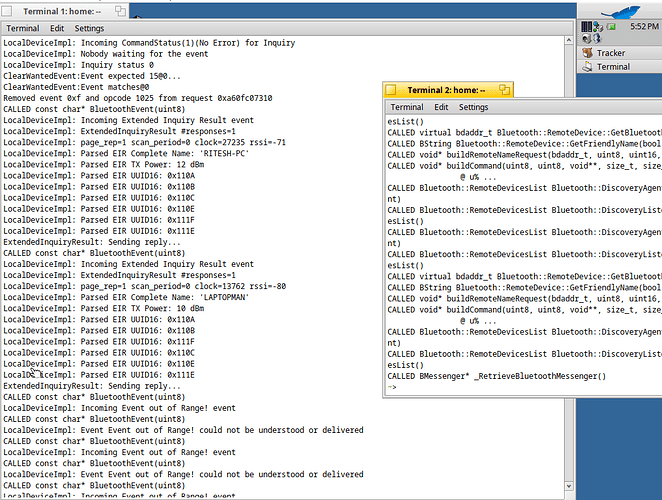Click line containing 'rssi=-71'
Screen dimensions: 662x500
tap(144, 142)
